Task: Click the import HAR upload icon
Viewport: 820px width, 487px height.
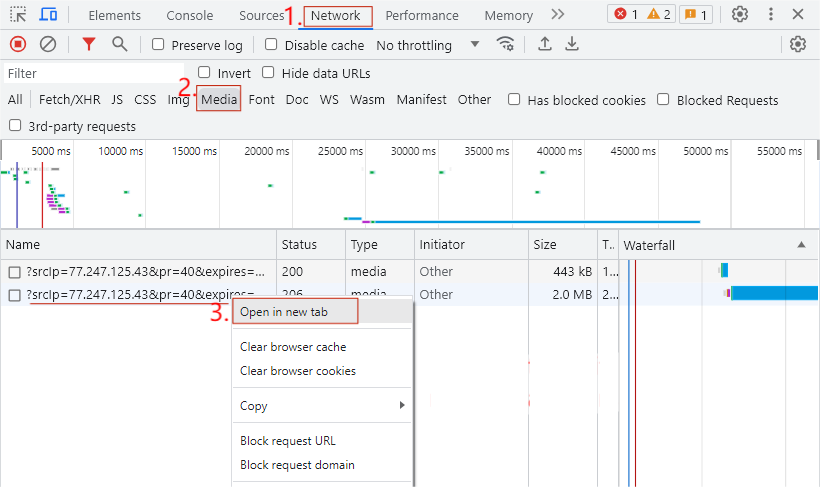Action: coord(545,44)
